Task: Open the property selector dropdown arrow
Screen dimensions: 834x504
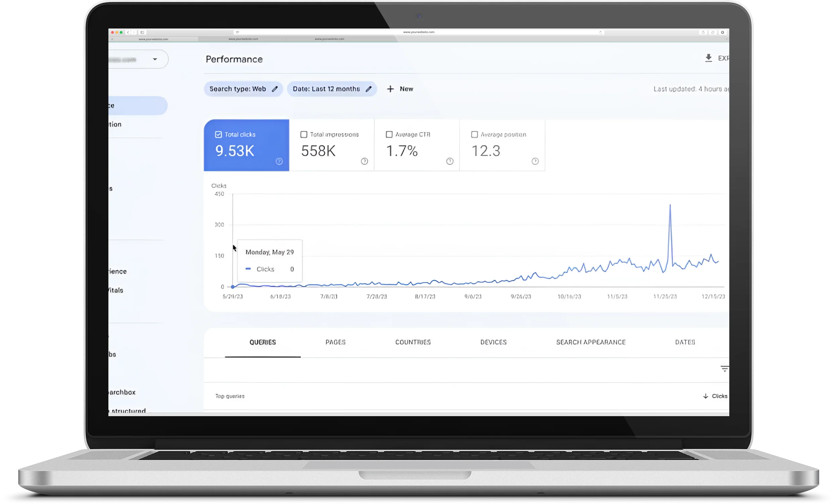Action: [x=155, y=59]
